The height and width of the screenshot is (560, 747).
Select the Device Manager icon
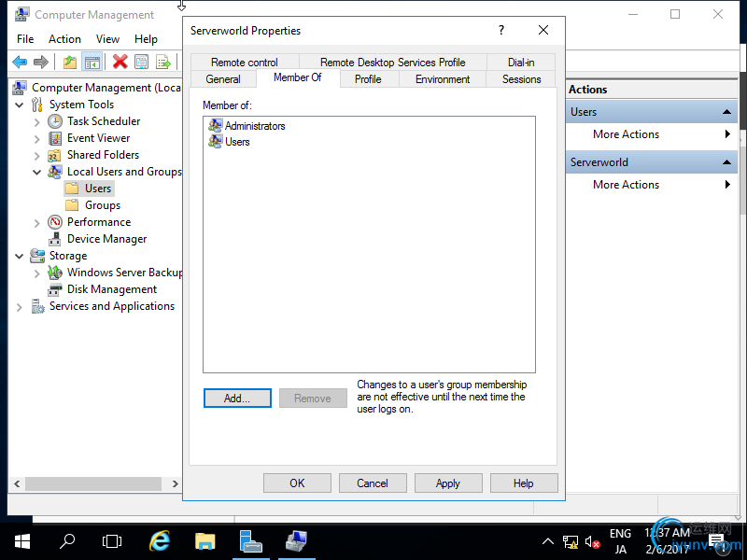click(55, 239)
